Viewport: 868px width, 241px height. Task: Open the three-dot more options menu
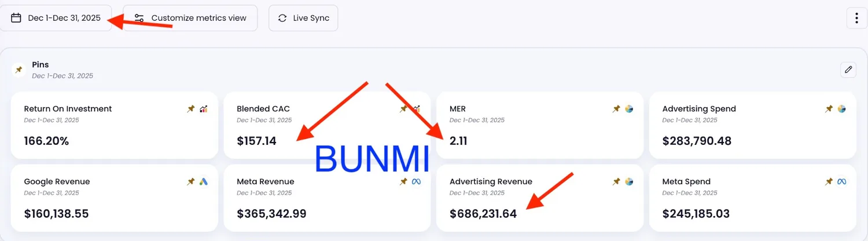click(856, 18)
